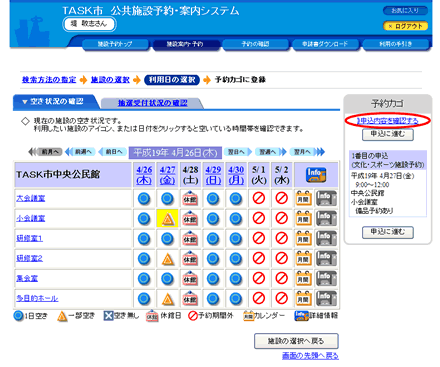Open the 集会室 facility link

[x=27, y=278]
